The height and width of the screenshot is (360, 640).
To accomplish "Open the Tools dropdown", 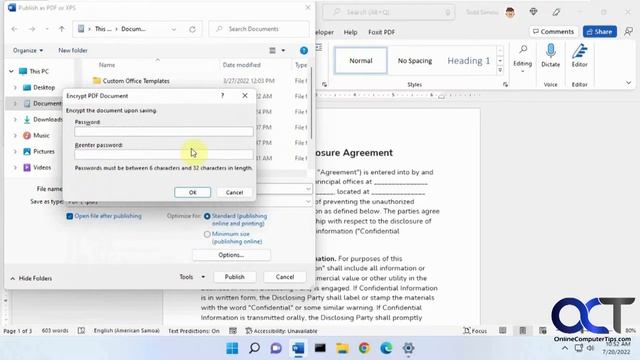I will [x=192, y=277].
